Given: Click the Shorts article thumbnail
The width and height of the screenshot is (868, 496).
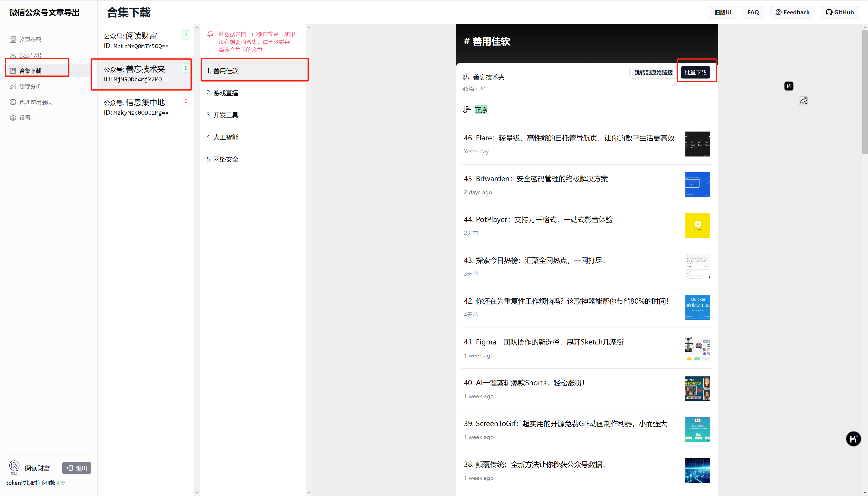Looking at the screenshot, I should (x=698, y=389).
